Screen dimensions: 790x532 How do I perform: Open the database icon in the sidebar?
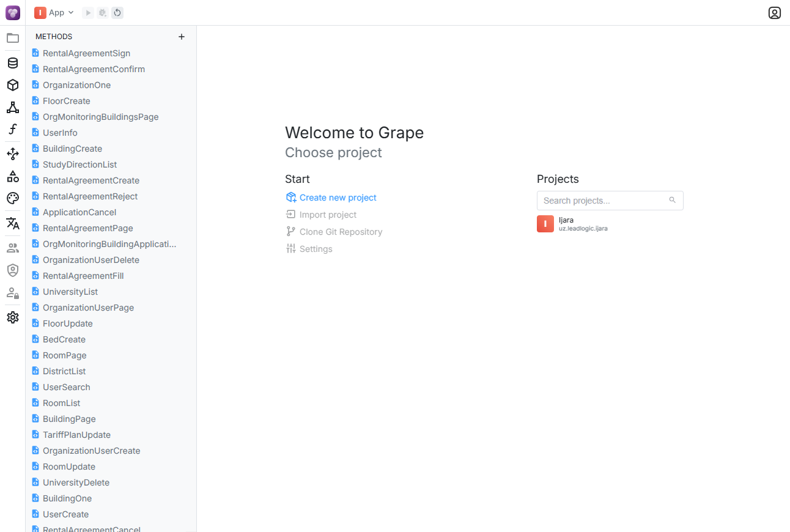[x=12, y=63]
